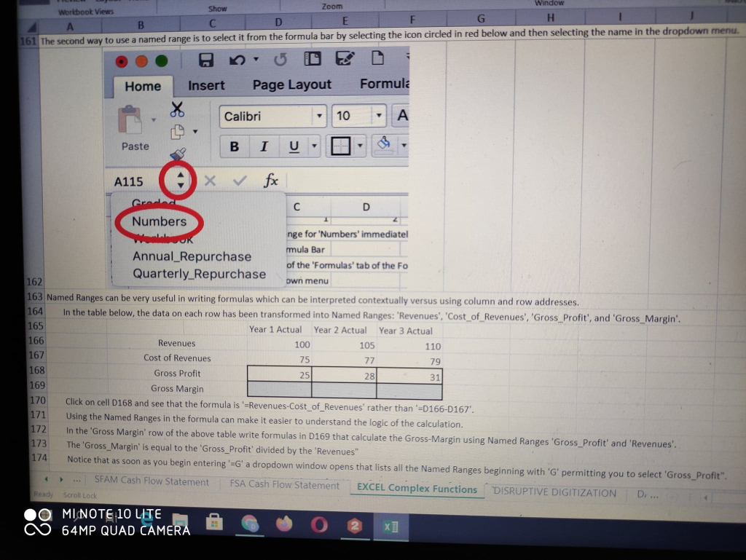The width and height of the screenshot is (746, 560).
Task: Select the Format Painter brush icon
Action: (176, 154)
